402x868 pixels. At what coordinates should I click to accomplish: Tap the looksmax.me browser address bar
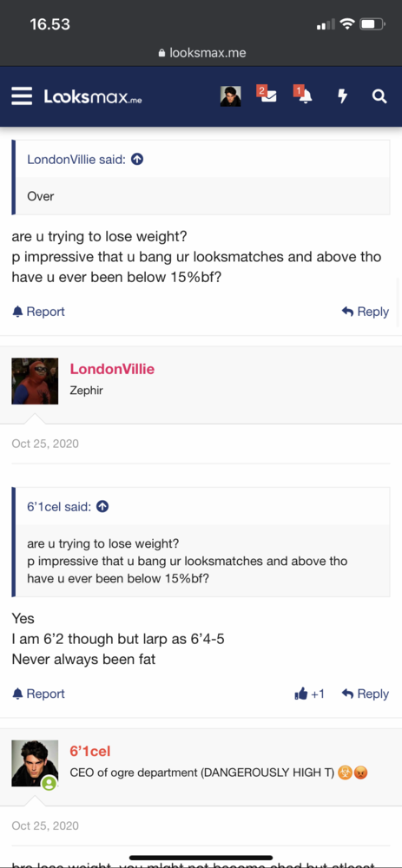(x=201, y=53)
